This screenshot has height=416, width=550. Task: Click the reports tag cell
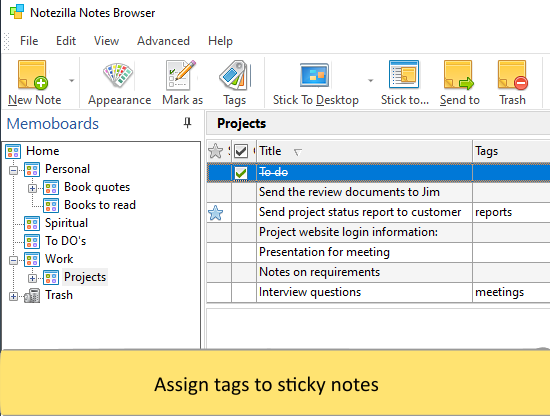[511, 212]
